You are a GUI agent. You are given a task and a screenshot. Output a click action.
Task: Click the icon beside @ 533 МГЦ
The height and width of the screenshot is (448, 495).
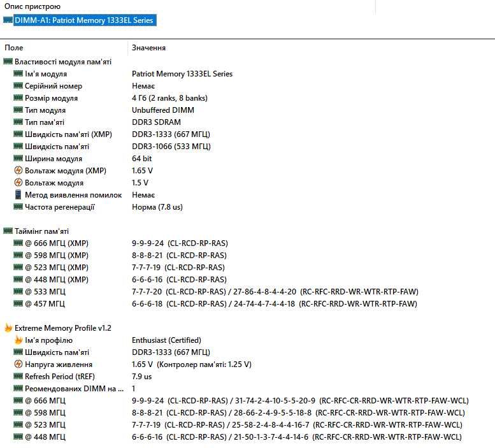click(x=18, y=291)
